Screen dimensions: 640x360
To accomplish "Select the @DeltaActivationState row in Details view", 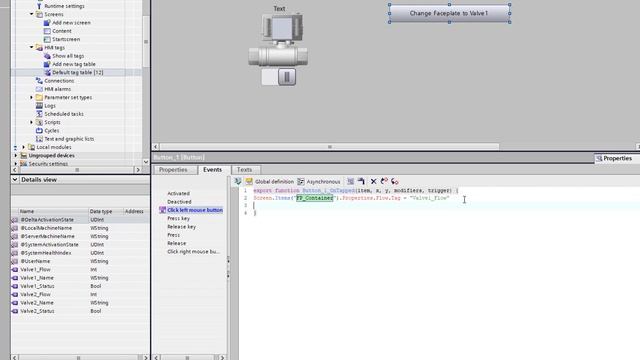I will 80,220.
